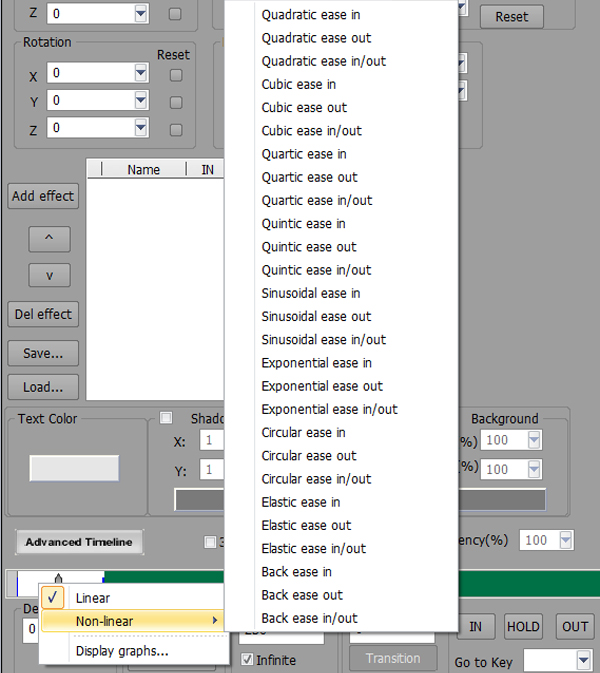This screenshot has height=673, width=600.
Task: Open the Rotation X value dropdown arrow
Action: pos(141,73)
